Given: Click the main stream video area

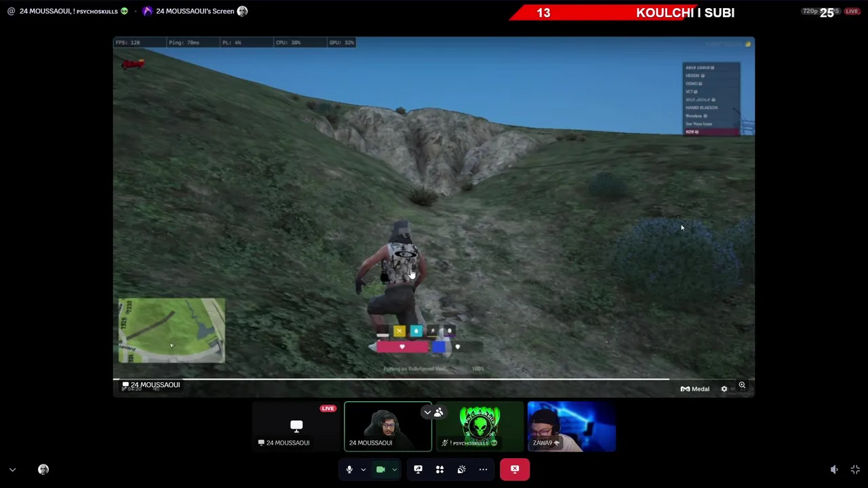Looking at the screenshot, I should (x=434, y=217).
